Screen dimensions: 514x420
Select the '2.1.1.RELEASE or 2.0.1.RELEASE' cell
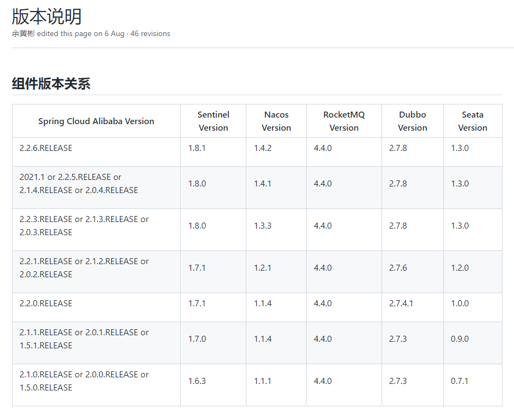click(96, 343)
